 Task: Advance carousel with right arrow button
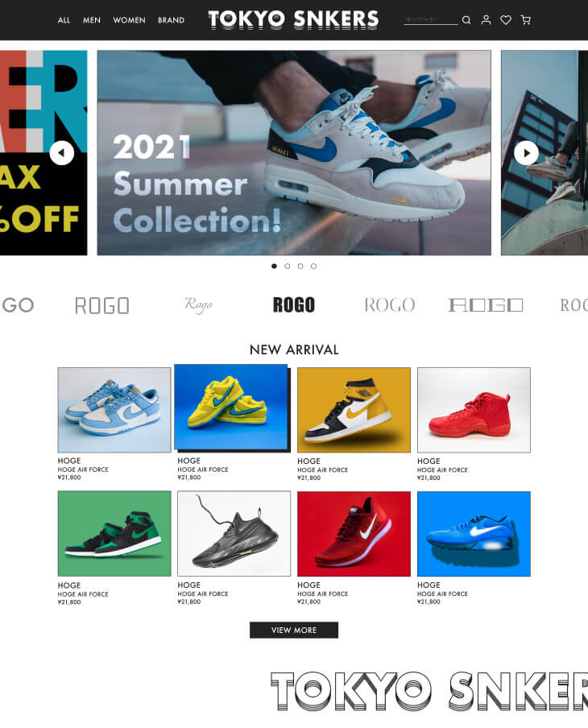coord(526,153)
